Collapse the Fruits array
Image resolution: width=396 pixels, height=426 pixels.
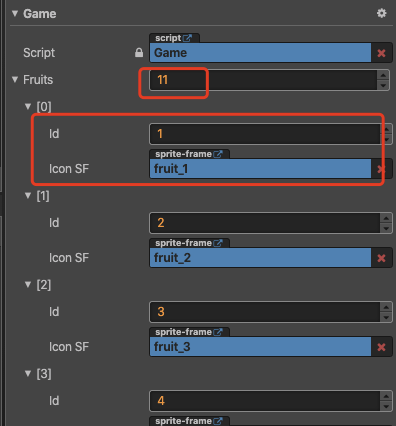coord(15,79)
